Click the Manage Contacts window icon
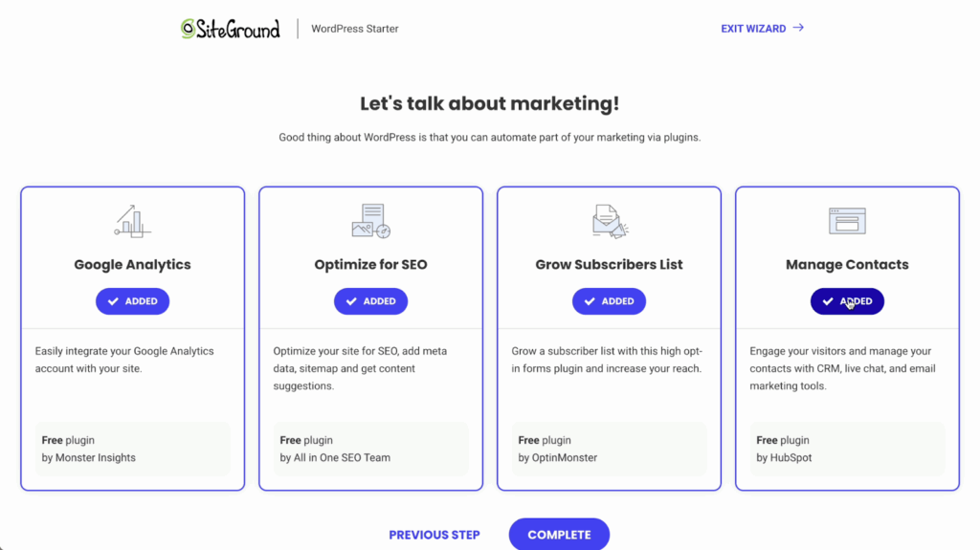The height and width of the screenshot is (550, 980). pyautogui.click(x=847, y=221)
